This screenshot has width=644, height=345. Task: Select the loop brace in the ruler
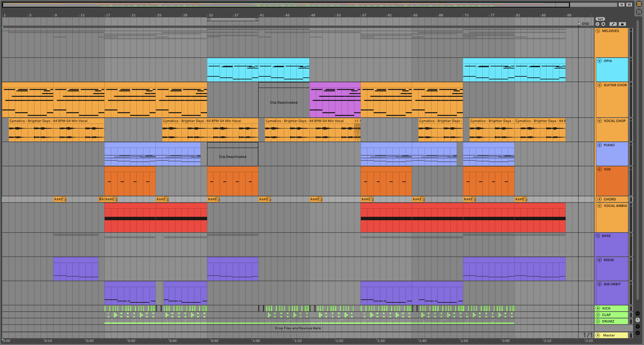click(233, 19)
